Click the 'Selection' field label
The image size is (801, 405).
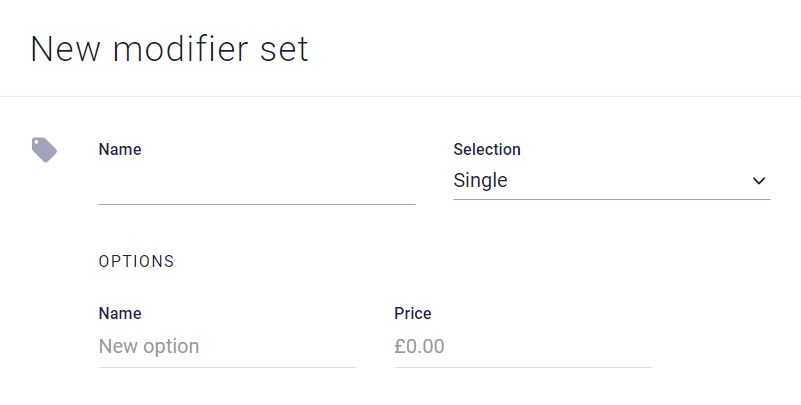pyautogui.click(x=487, y=149)
